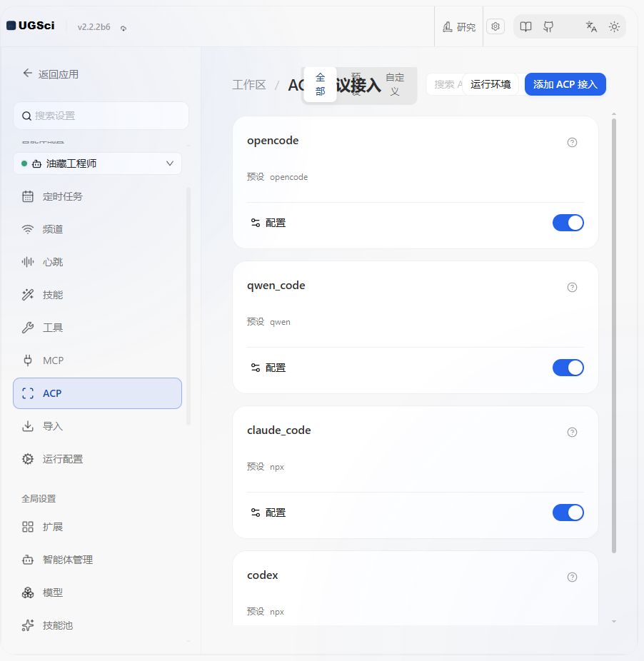Disable the opencode toggle
This screenshot has width=644, height=661.
(568, 223)
